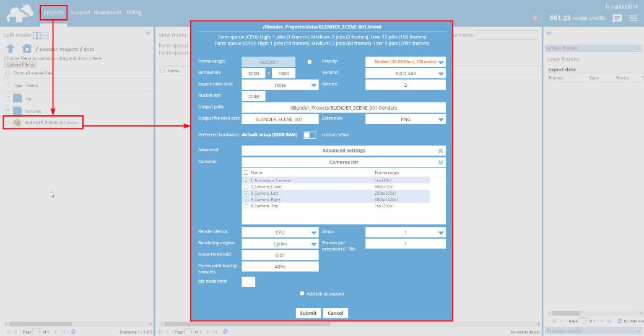This screenshot has width=644, height=336.
Task: Click Blender_Projects breadcrumb link
Action: coord(59,49)
